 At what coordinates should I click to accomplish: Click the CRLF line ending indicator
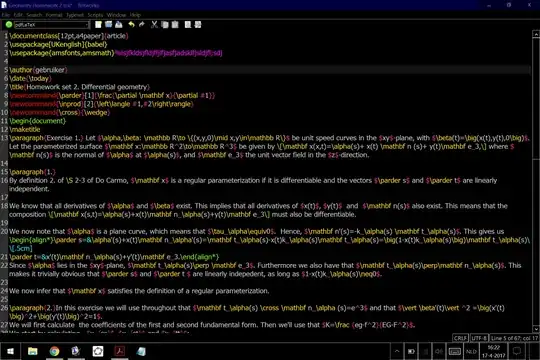(x=460, y=338)
